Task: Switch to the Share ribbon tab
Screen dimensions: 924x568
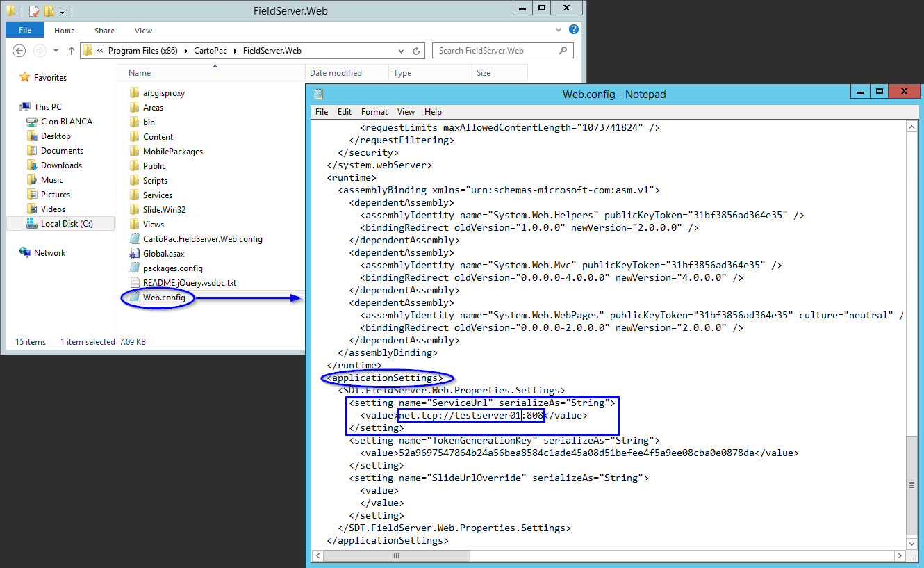Action: (x=105, y=31)
